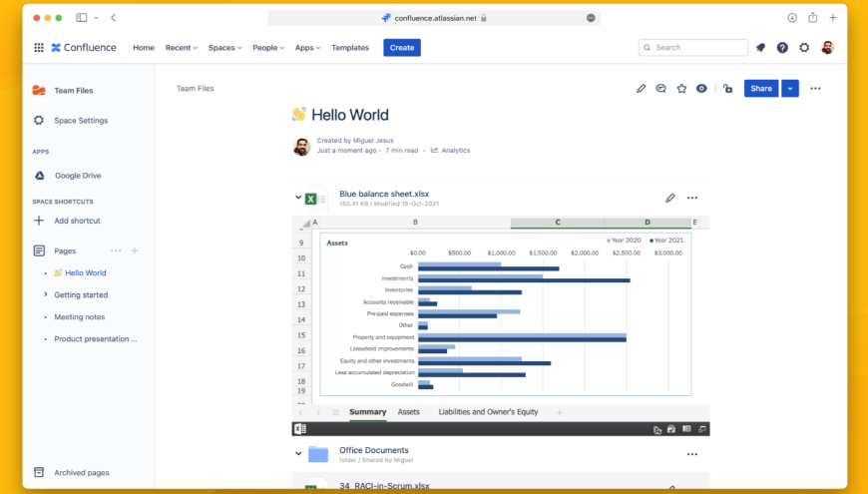Open page restrictions lock icon
Image resolution: width=868 pixels, height=494 pixels.
point(727,89)
